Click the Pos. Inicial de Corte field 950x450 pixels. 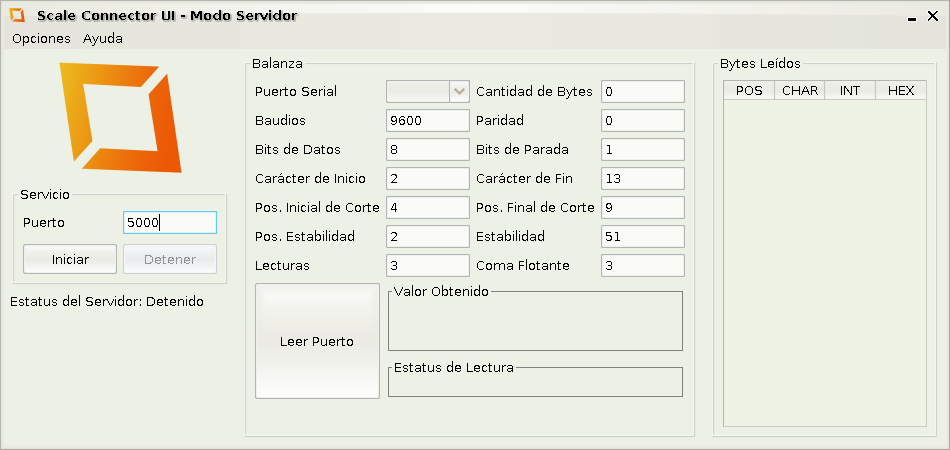pos(427,208)
